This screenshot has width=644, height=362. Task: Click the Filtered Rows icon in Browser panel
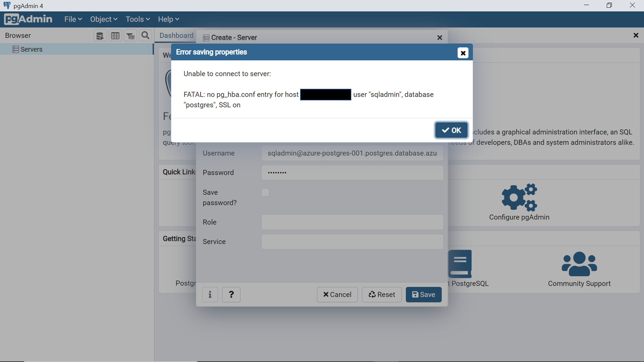click(130, 36)
